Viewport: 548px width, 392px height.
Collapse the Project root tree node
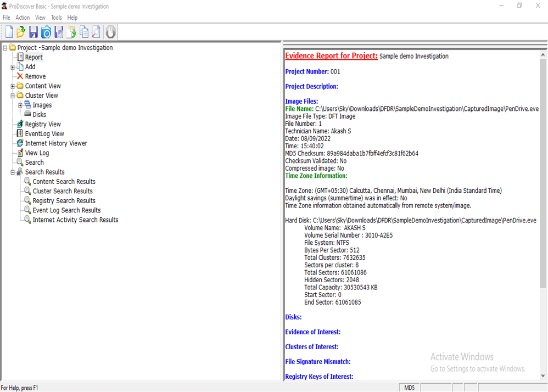point(5,48)
